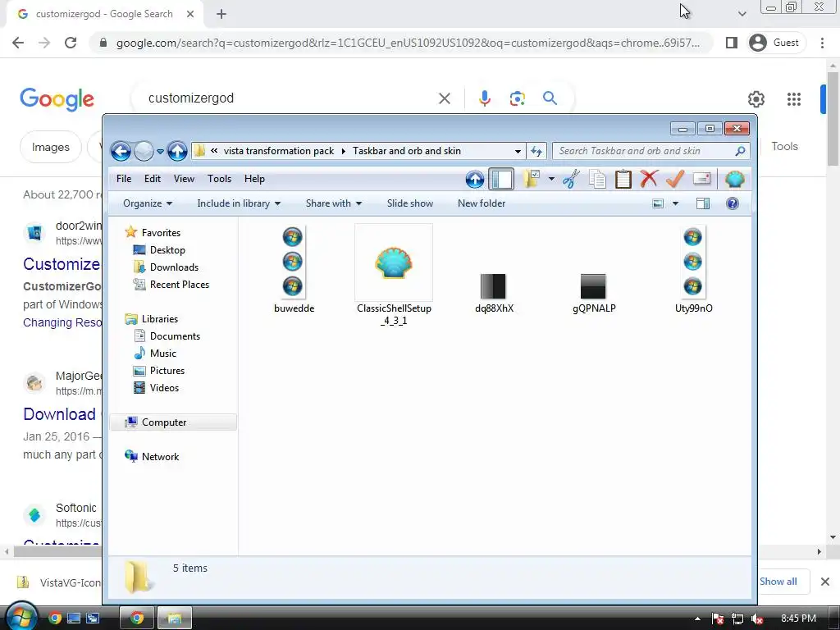Click the Images filter chip on Google
840x630 pixels.
click(x=50, y=147)
